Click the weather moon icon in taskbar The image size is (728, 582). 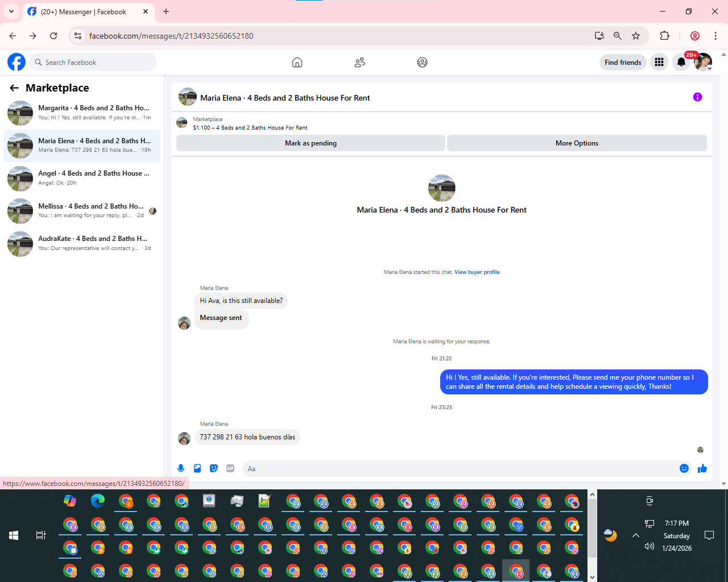610,535
